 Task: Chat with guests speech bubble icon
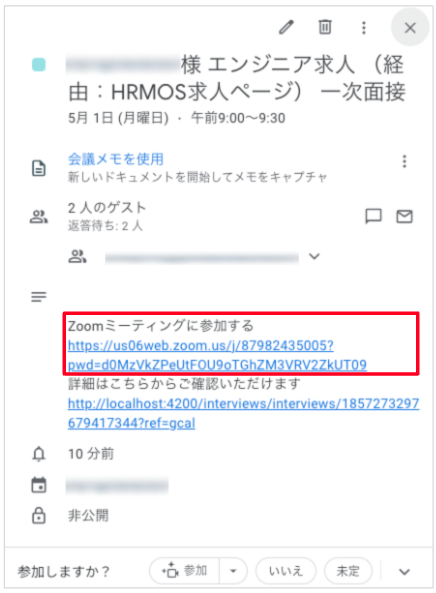(373, 216)
